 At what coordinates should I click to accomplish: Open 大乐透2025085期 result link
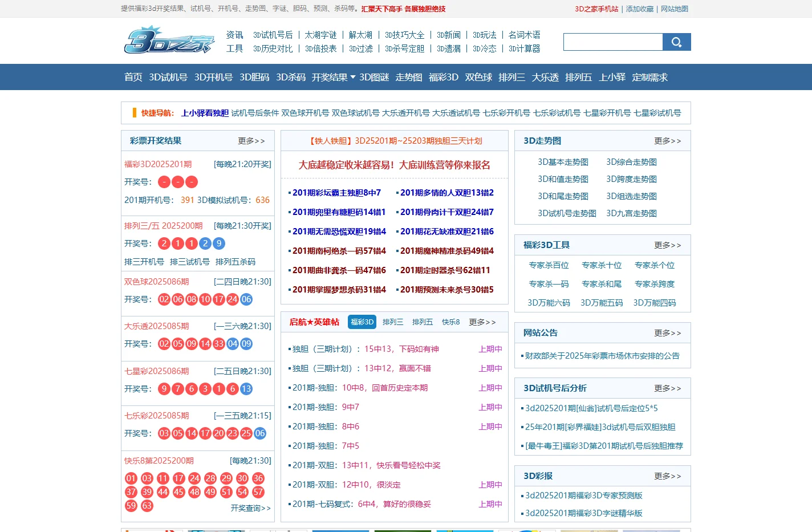coord(157,326)
